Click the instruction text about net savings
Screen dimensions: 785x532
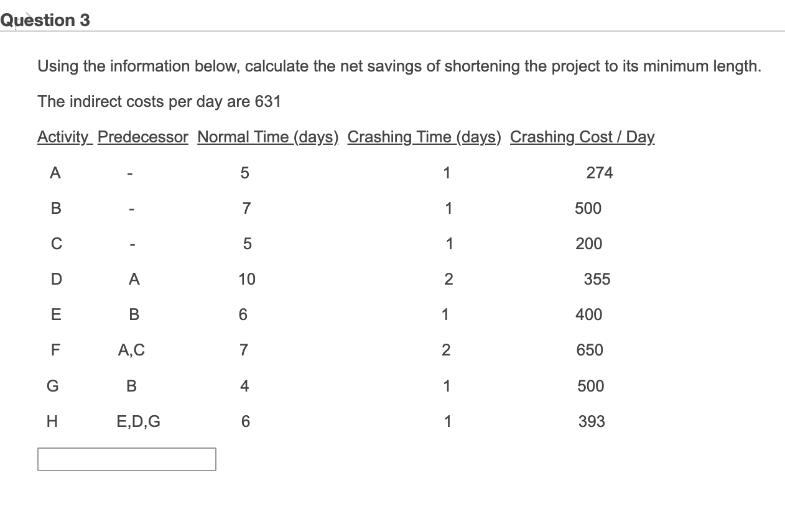(x=399, y=66)
